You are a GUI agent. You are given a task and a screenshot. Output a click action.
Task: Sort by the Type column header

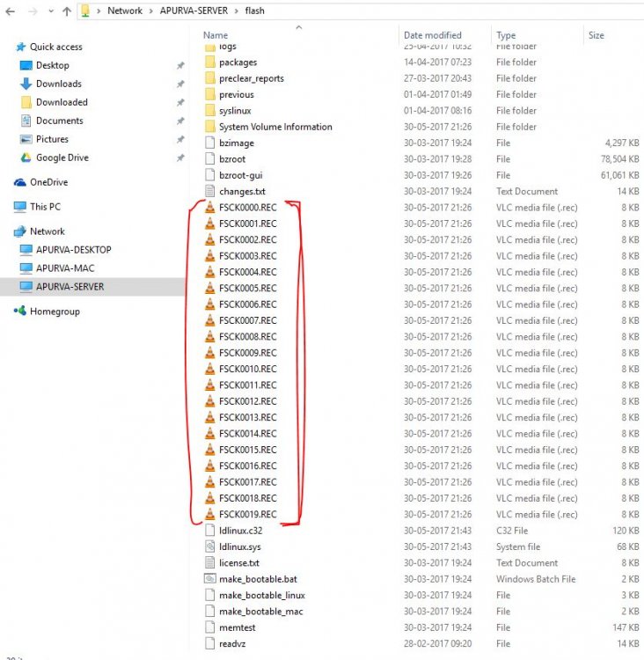click(506, 35)
